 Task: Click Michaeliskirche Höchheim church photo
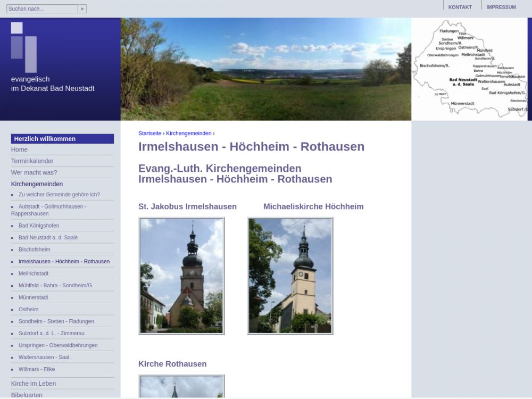[x=290, y=276]
